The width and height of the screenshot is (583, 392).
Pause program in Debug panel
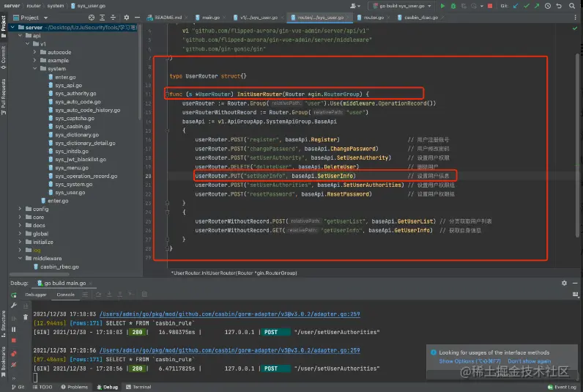click(x=14, y=330)
